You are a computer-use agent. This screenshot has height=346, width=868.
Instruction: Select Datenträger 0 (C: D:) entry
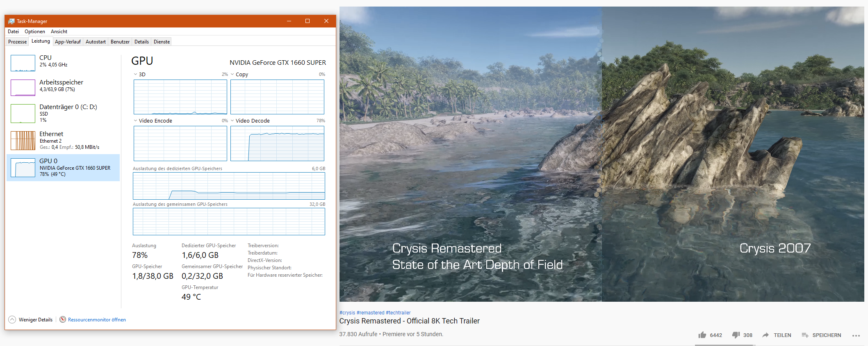point(63,113)
